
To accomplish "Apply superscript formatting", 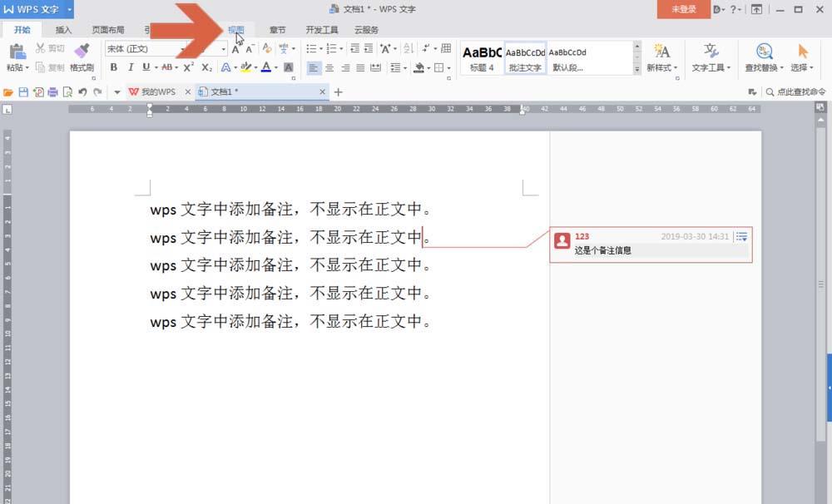I will pos(187,67).
